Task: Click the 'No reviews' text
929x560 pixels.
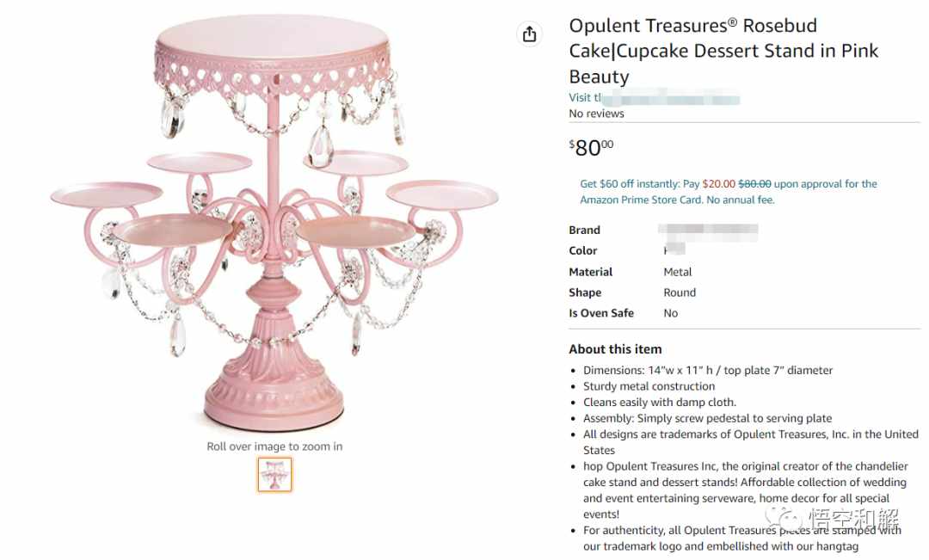Action: [596, 114]
